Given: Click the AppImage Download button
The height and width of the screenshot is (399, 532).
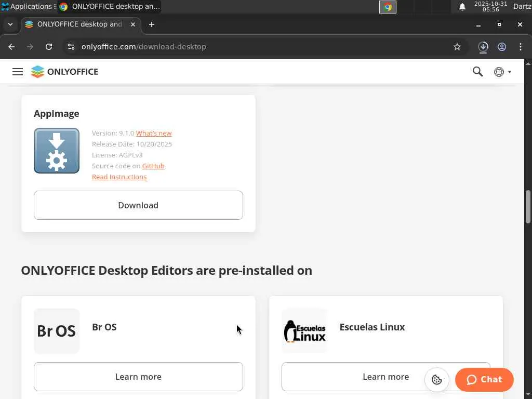Looking at the screenshot, I should tap(138, 205).
